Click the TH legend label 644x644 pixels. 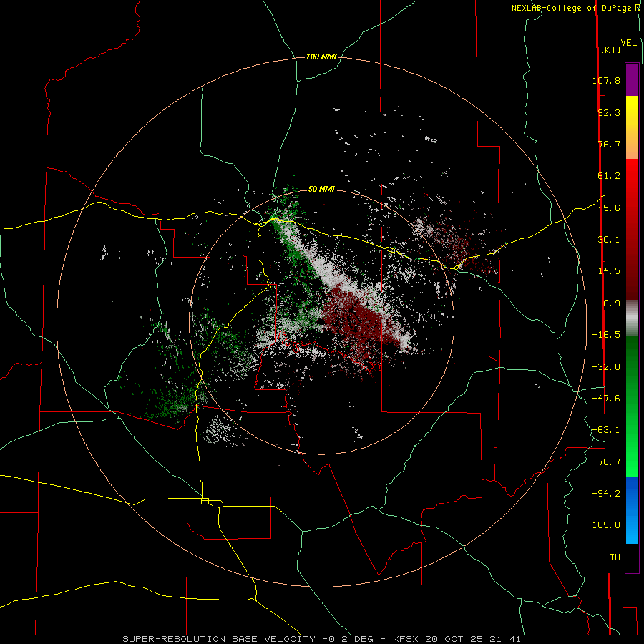[x=615, y=557]
